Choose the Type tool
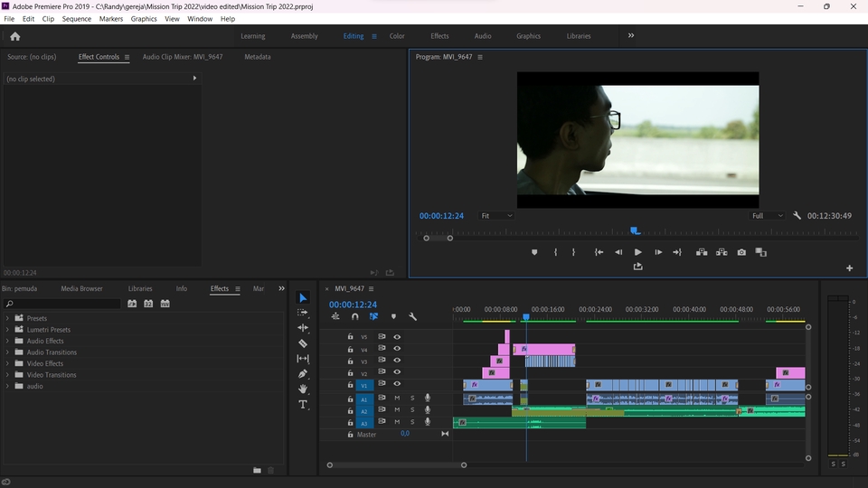Viewport: 868px width, 488px height. pyautogui.click(x=303, y=404)
